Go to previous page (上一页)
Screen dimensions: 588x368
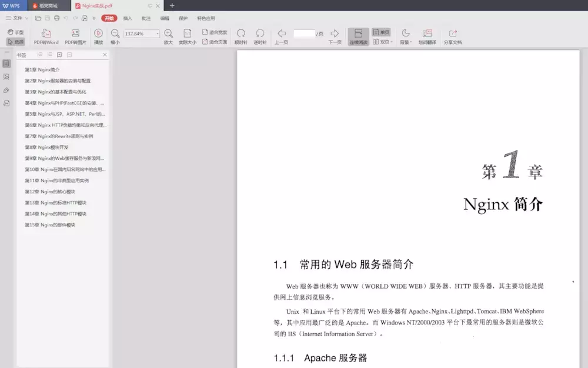[281, 36]
